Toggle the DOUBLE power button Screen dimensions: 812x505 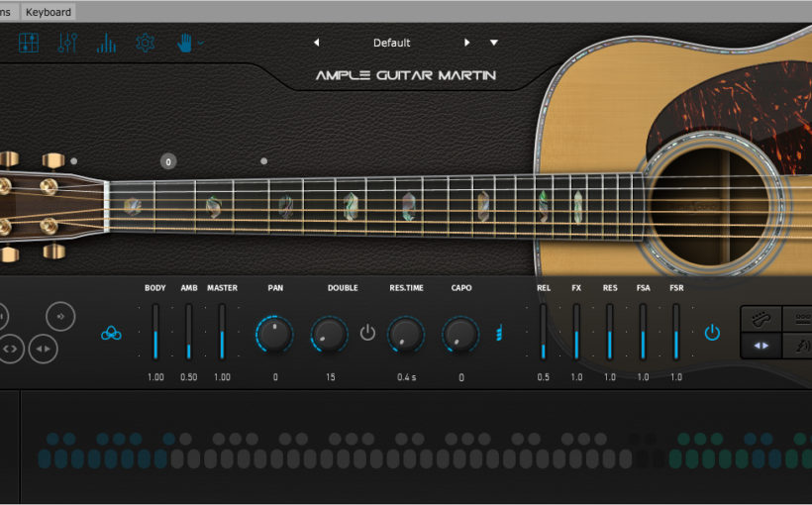[367, 333]
